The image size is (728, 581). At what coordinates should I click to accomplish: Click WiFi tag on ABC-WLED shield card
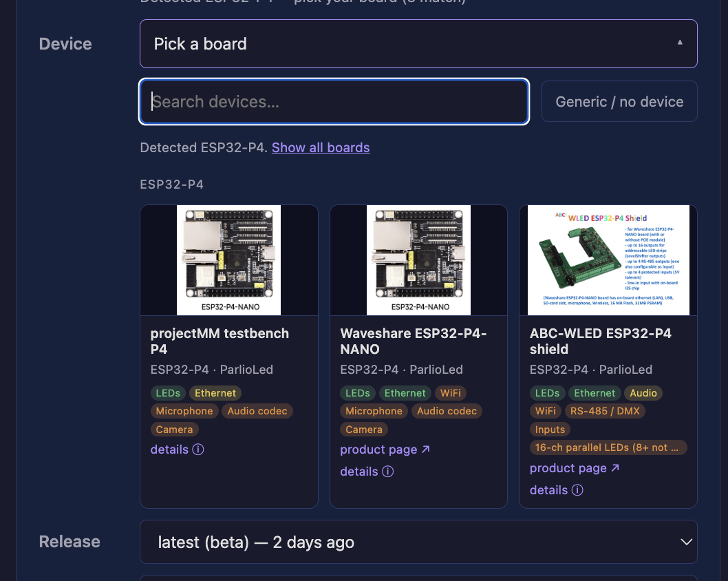[x=546, y=411]
